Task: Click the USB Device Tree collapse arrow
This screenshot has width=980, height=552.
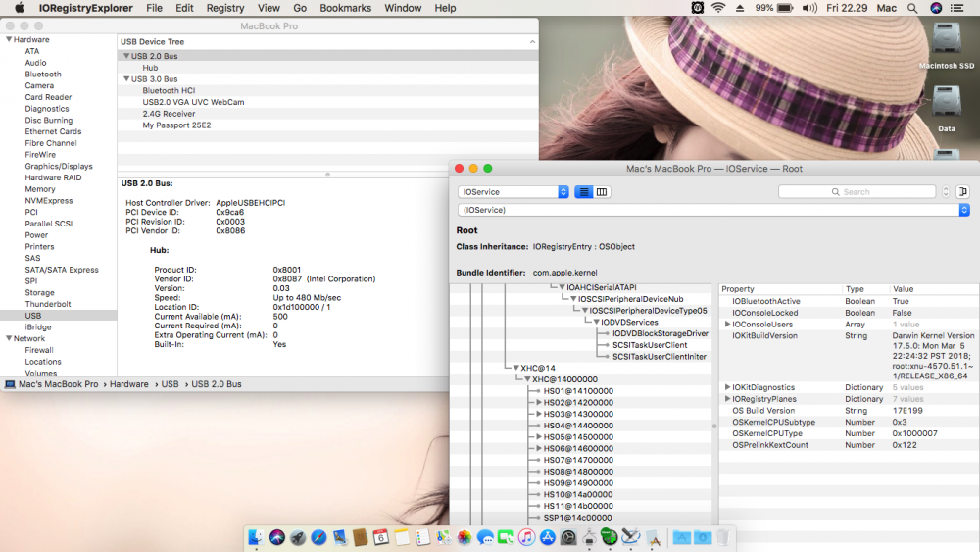Action: point(532,42)
